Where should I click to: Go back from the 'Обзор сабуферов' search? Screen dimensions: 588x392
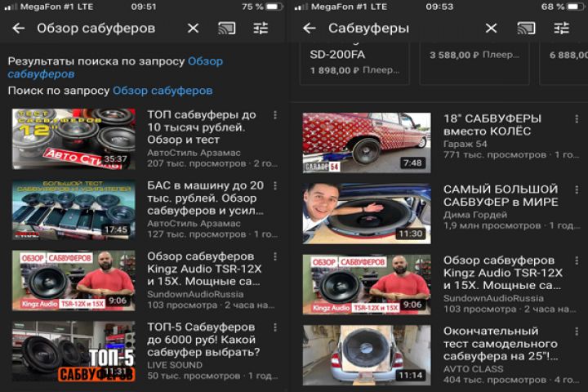tap(18, 28)
